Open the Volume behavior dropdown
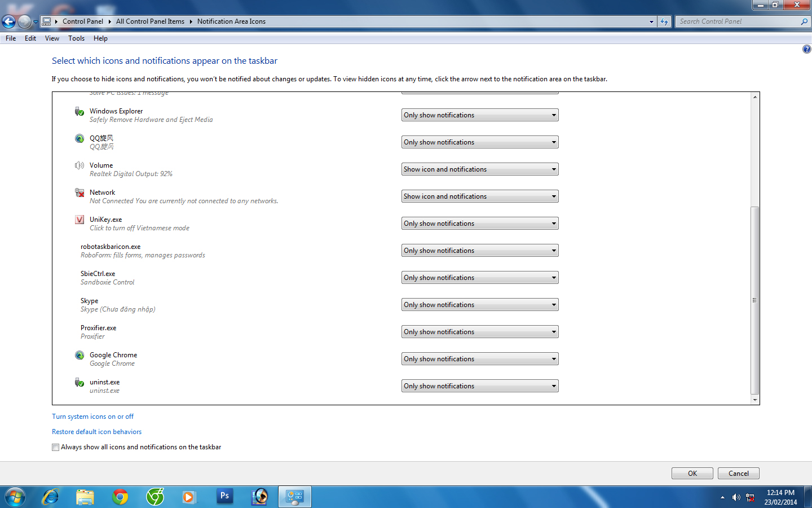This screenshot has width=812, height=508. tap(480, 169)
